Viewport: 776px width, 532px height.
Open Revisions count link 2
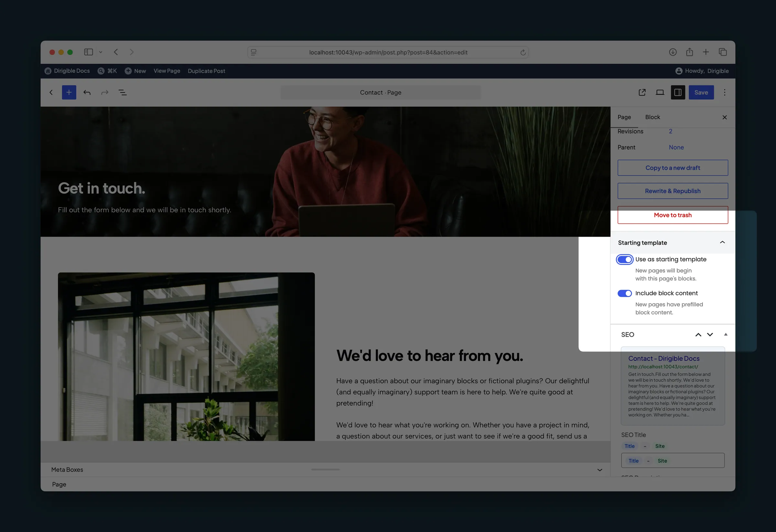click(670, 132)
